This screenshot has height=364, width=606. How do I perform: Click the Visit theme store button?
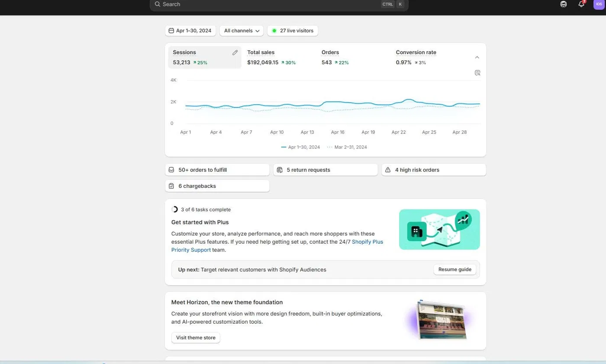coord(196,338)
